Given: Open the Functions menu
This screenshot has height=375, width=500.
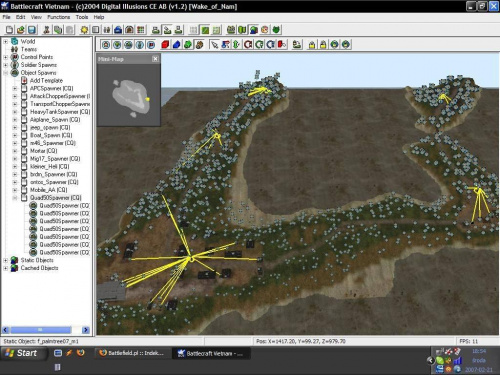Looking at the screenshot, I should [59, 17].
